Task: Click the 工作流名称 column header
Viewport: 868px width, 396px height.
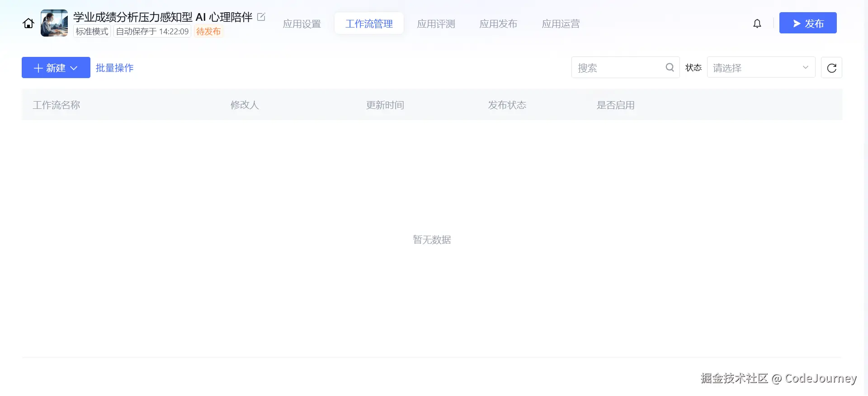Action: (57, 105)
